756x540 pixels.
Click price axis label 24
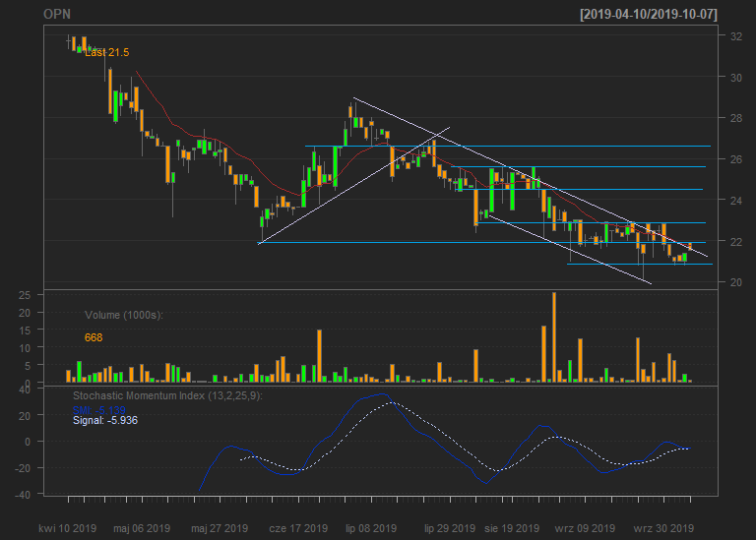pos(735,200)
